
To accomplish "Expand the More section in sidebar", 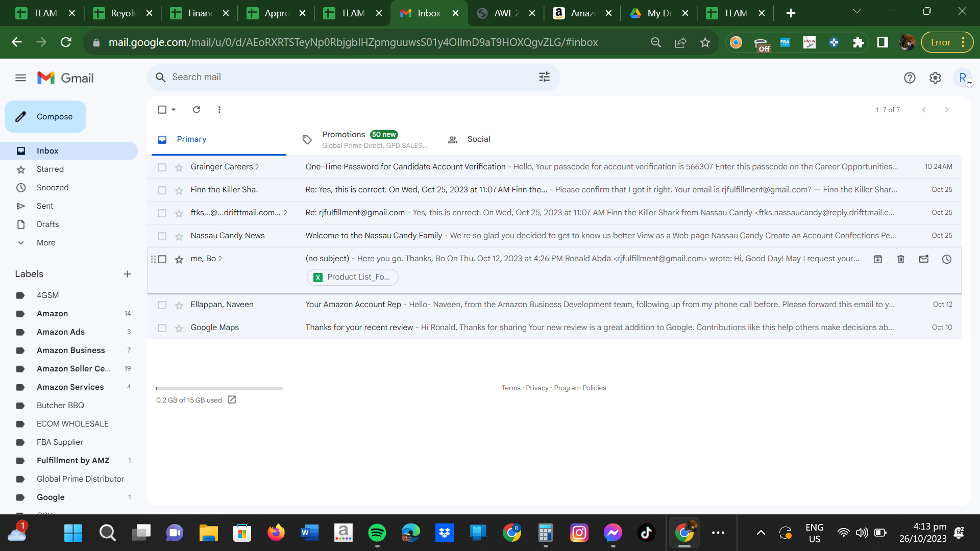I will (46, 243).
